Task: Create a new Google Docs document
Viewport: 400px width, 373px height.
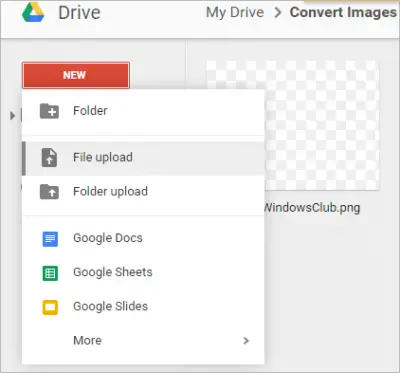Action: pos(143,238)
